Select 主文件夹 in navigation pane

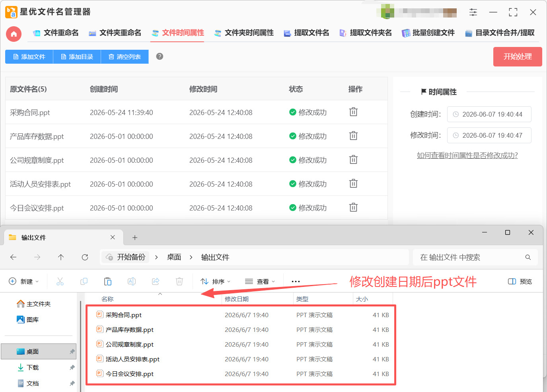click(x=34, y=304)
